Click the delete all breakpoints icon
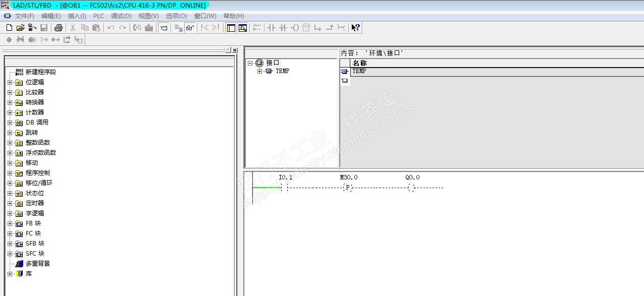This screenshot has width=644, height=296. [x=21, y=39]
